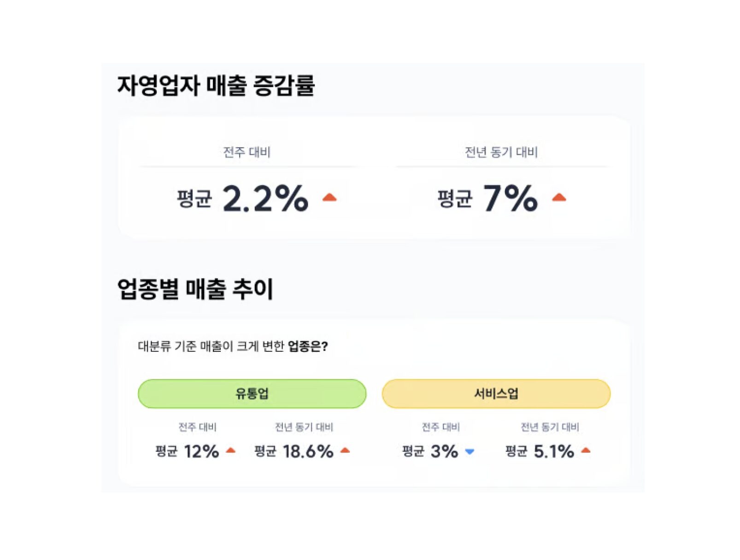Click red up arrow beside 2.2%
740x560 pixels.
(x=329, y=198)
